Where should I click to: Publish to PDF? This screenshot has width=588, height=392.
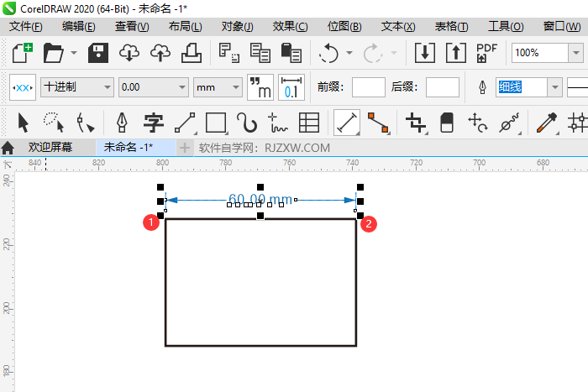486,53
